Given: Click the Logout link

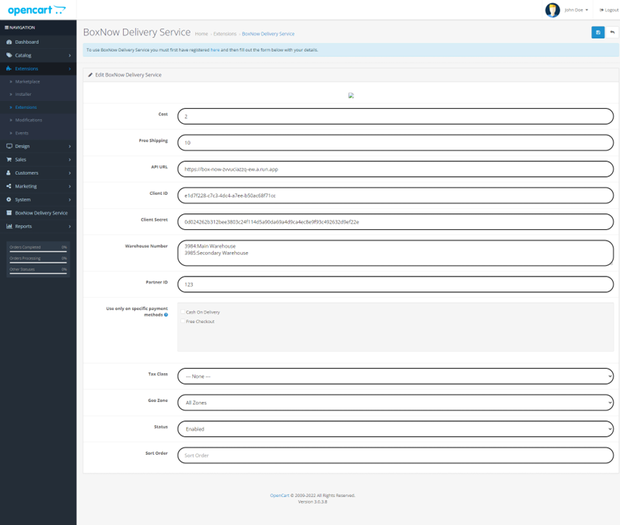Looking at the screenshot, I should 608,10.
